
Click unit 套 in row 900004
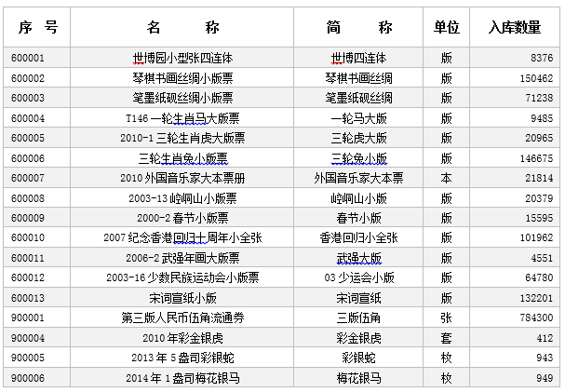[x=447, y=338]
